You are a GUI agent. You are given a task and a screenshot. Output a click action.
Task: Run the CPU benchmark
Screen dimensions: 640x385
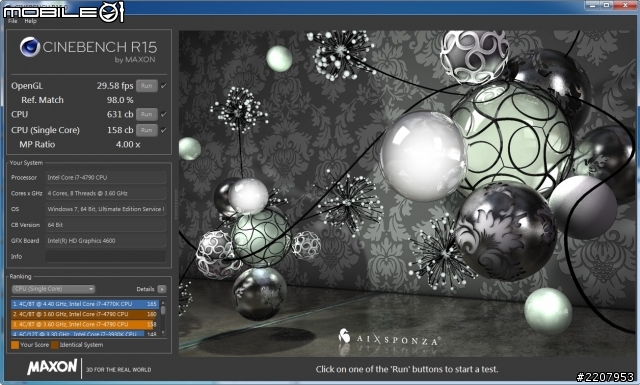point(147,114)
